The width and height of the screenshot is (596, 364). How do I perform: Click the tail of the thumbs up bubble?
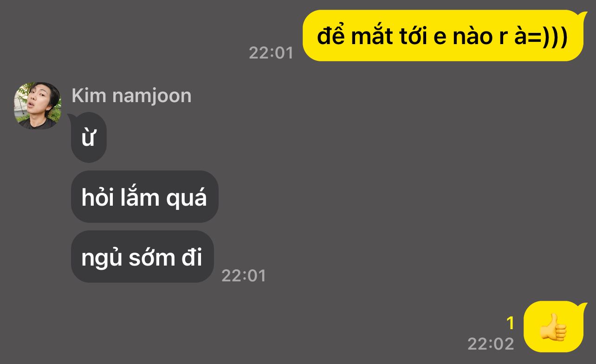coord(583,307)
